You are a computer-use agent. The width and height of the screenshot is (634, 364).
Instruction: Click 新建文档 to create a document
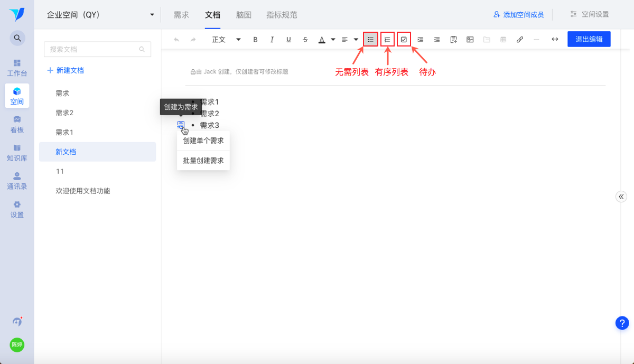[x=66, y=70]
